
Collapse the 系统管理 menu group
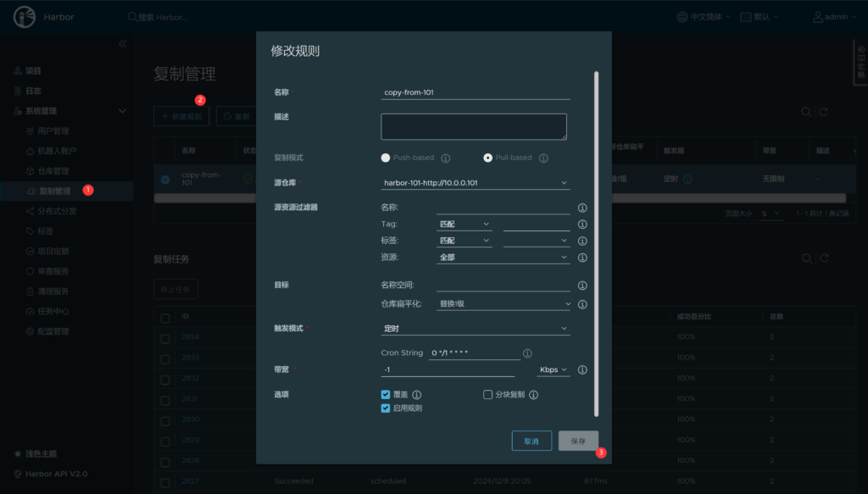coord(122,111)
